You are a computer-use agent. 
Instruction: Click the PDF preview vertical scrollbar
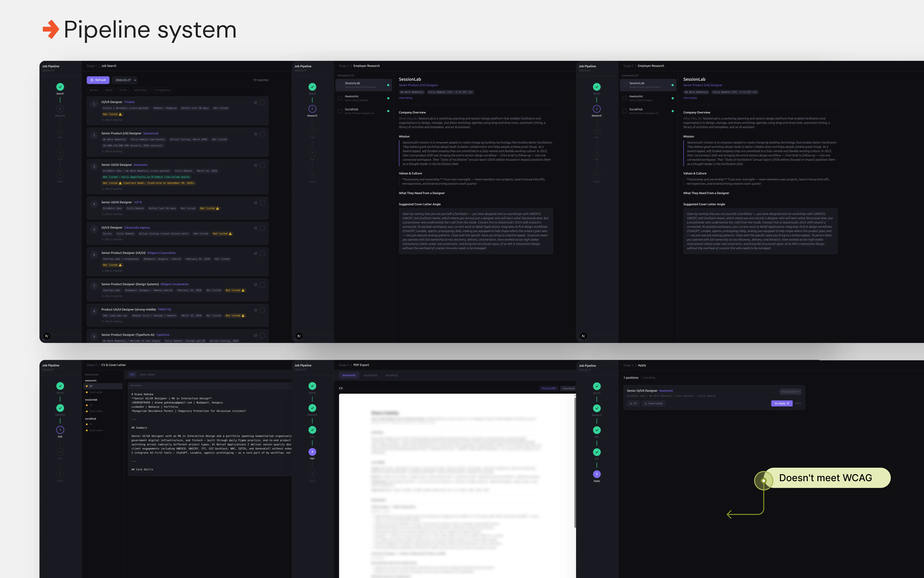point(575,463)
